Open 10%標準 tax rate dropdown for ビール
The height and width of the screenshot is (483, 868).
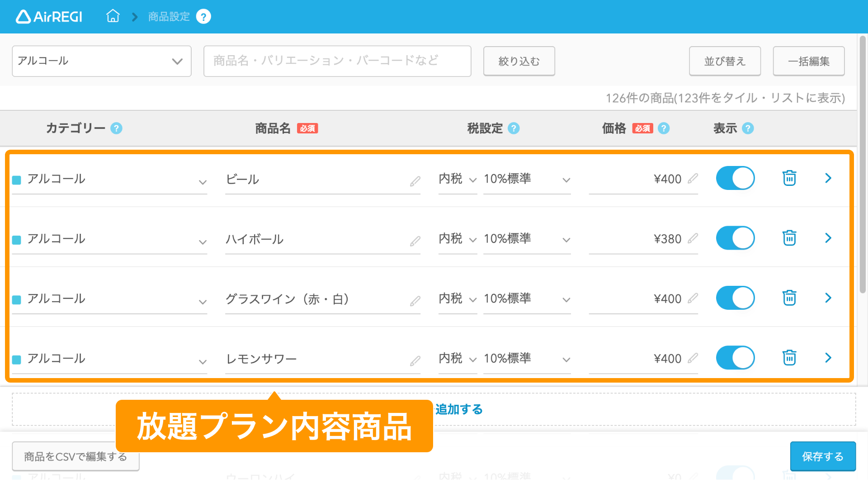(527, 180)
